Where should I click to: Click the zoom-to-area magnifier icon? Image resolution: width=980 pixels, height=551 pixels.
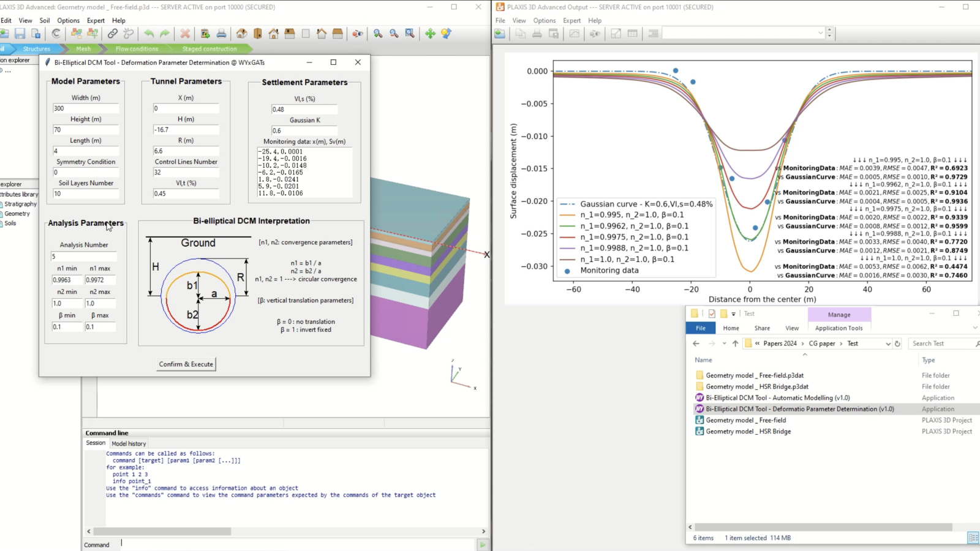pos(410,34)
